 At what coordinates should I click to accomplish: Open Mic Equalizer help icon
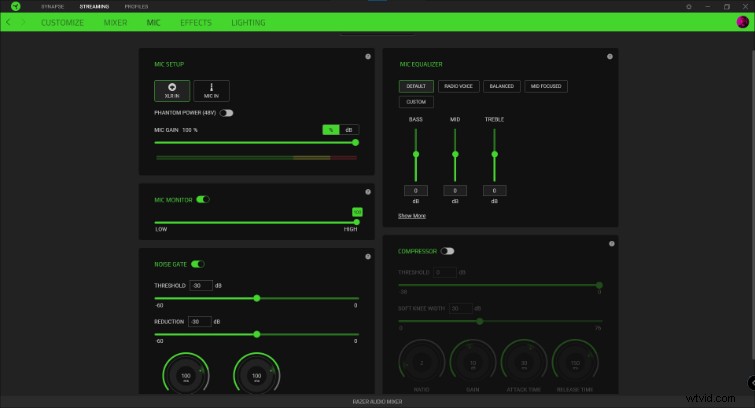click(x=610, y=56)
